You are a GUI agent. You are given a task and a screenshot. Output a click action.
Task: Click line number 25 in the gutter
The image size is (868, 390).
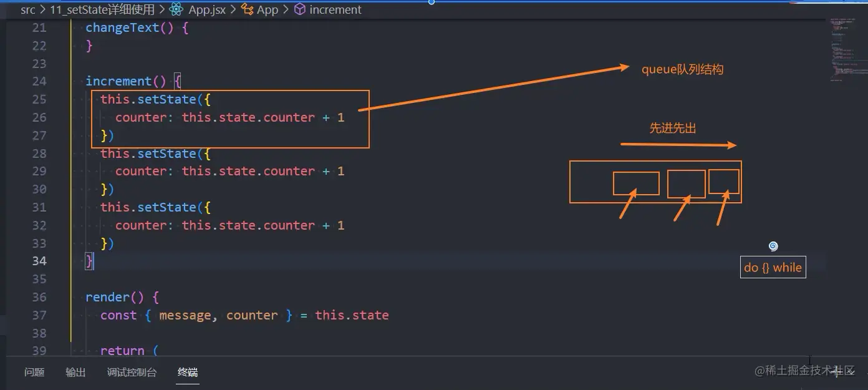[x=39, y=99]
